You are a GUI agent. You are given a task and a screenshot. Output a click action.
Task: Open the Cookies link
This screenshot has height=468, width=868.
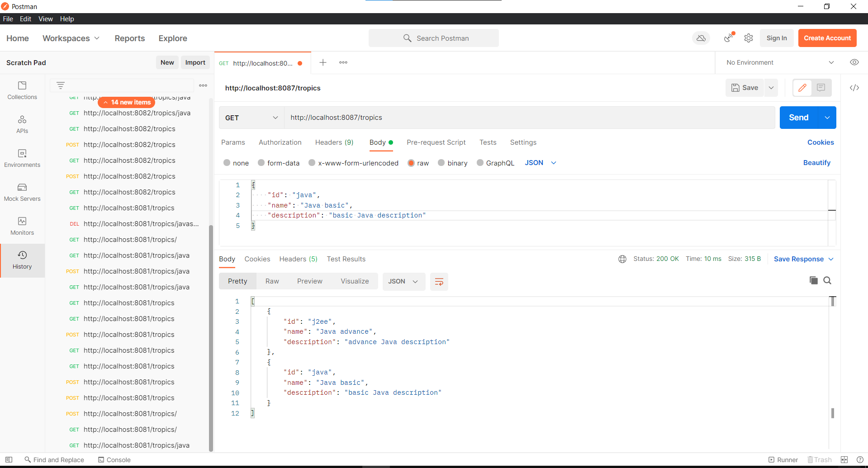point(821,142)
